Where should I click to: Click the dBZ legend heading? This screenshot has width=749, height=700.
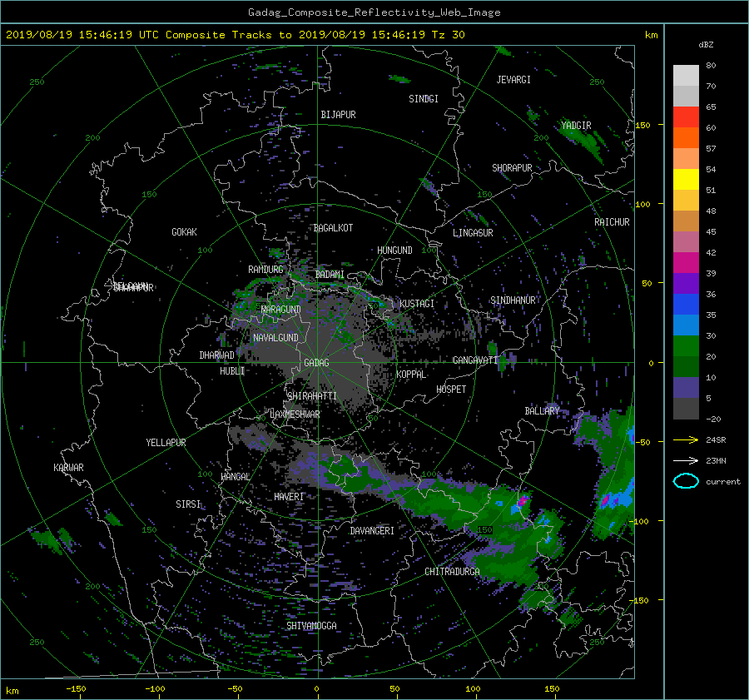click(706, 45)
